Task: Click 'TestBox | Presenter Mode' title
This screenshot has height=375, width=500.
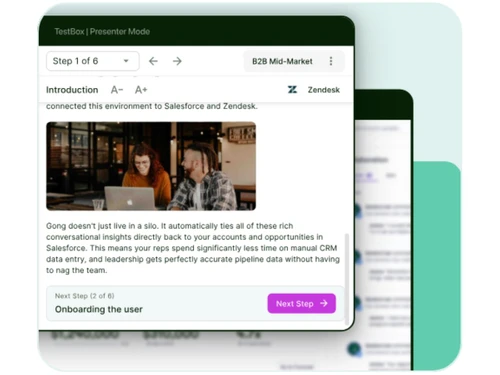Action: pyautogui.click(x=102, y=32)
